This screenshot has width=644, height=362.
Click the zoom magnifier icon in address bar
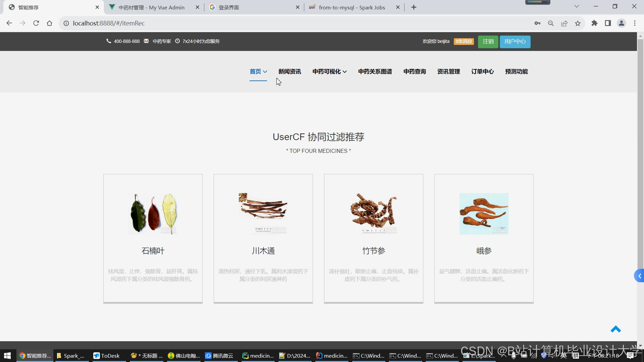(551, 23)
